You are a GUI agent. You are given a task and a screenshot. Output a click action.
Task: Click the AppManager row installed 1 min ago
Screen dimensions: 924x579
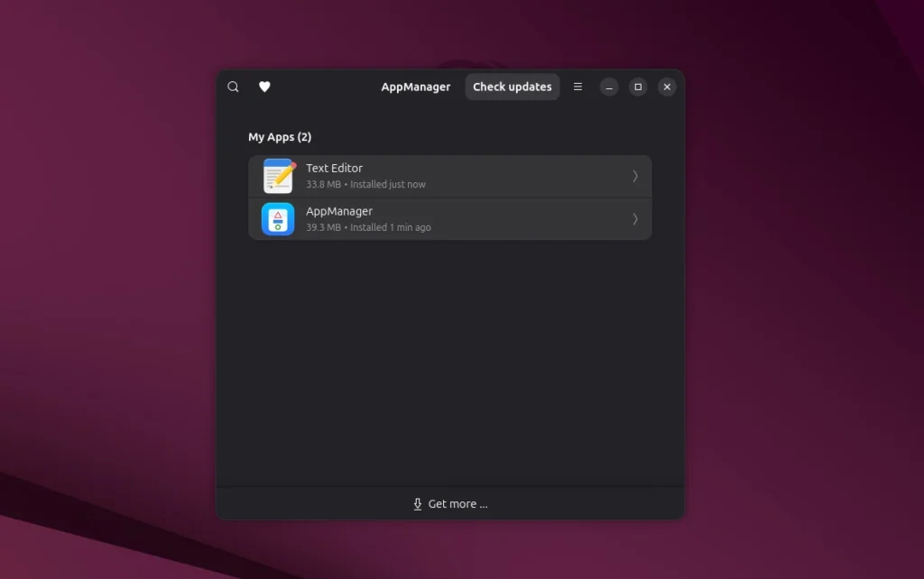[450, 218]
